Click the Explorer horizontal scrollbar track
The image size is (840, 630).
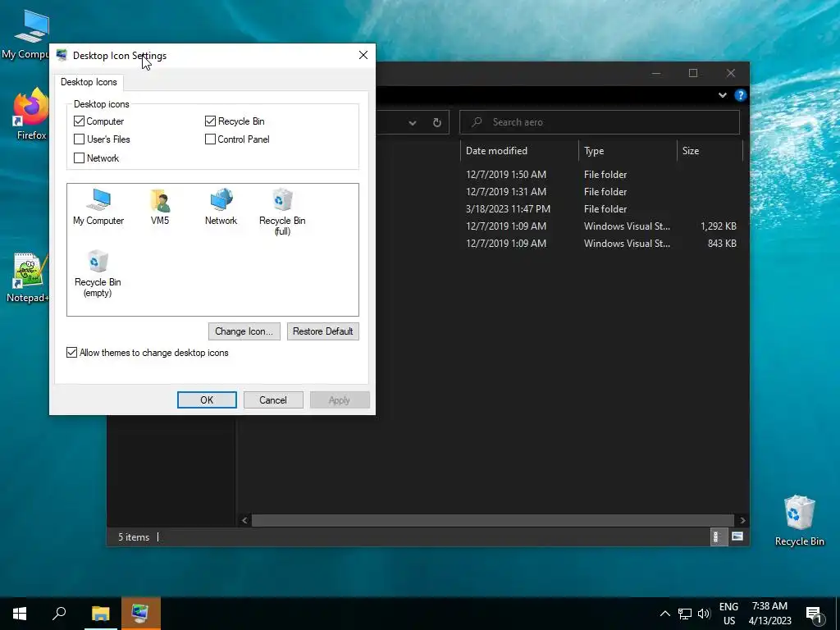[x=492, y=521]
